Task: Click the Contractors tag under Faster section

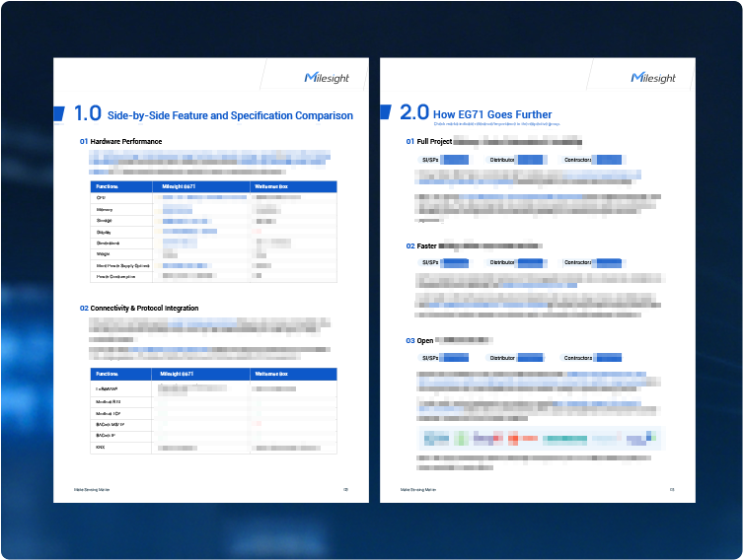Action: (x=593, y=262)
